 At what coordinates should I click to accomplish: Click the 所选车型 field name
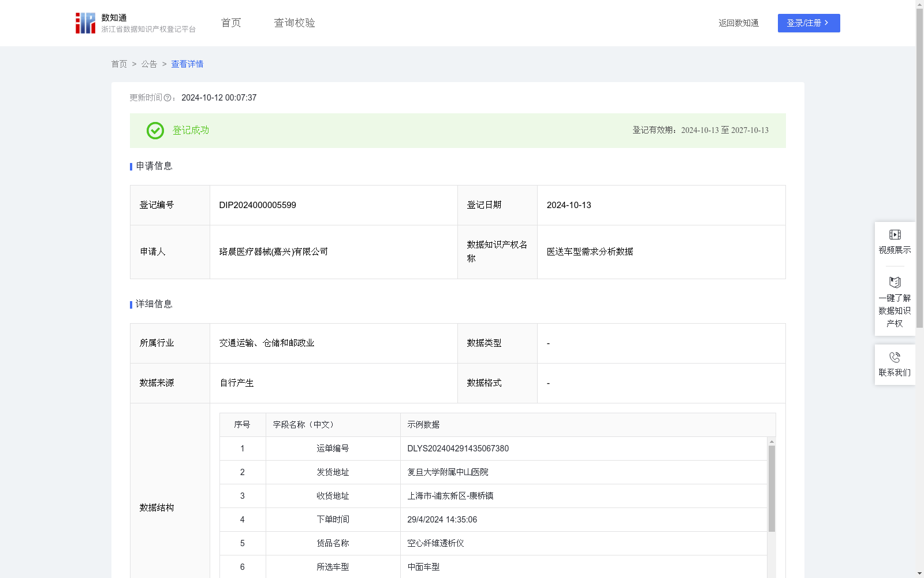point(333,567)
